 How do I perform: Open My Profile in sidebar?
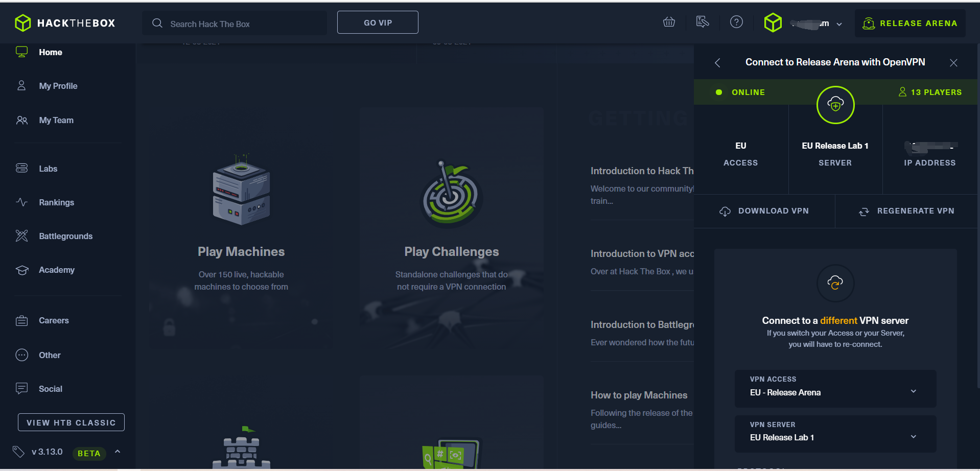(58, 86)
